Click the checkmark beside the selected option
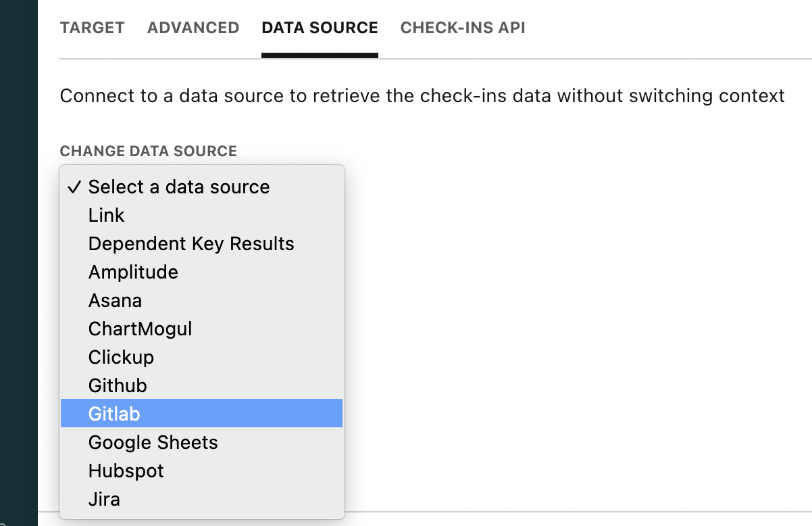The height and width of the screenshot is (526, 812). point(75,187)
